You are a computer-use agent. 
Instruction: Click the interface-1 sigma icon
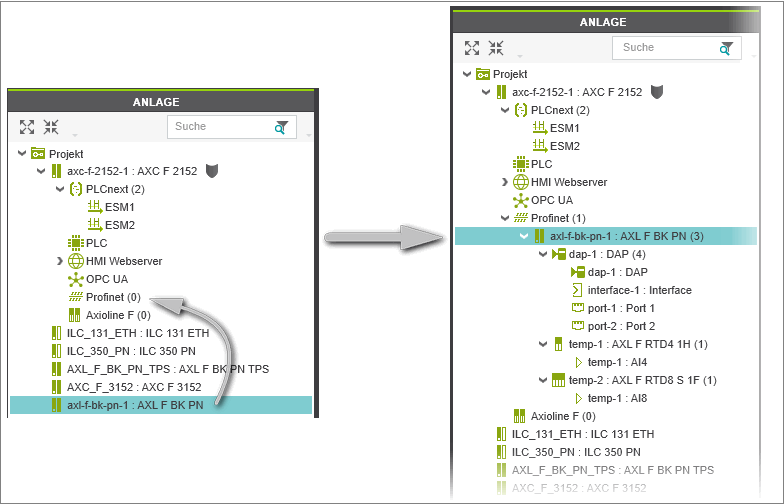coord(577,290)
